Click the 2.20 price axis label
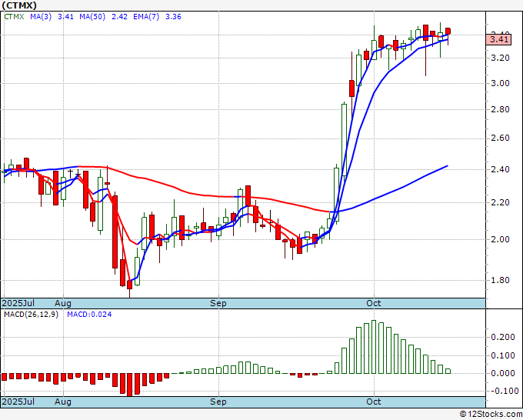The width and height of the screenshot is (523, 420). pyautogui.click(x=501, y=202)
